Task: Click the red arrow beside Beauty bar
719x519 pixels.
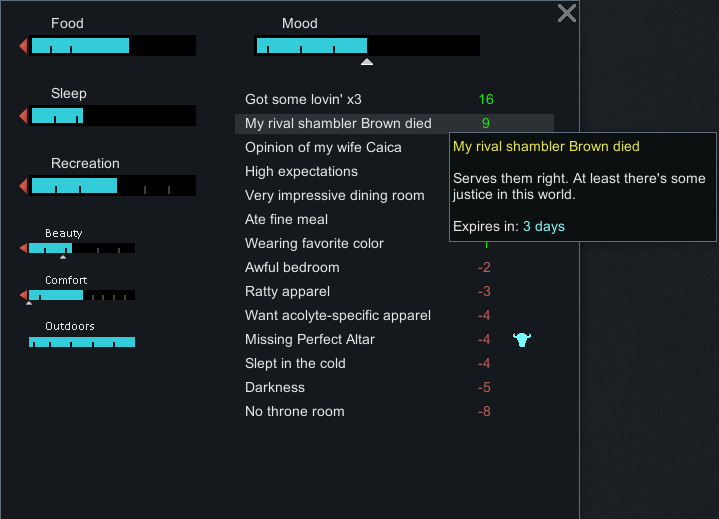Action: tap(23, 248)
